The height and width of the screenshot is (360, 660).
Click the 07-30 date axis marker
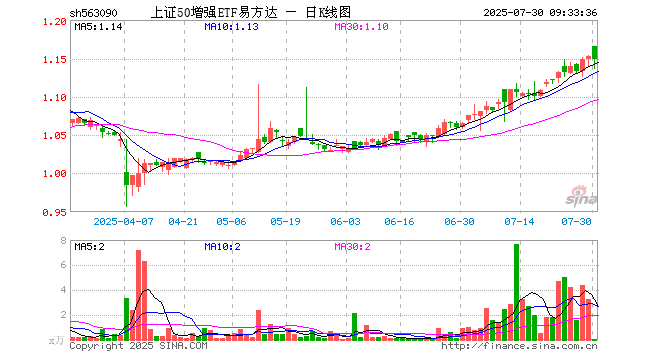coord(576,221)
